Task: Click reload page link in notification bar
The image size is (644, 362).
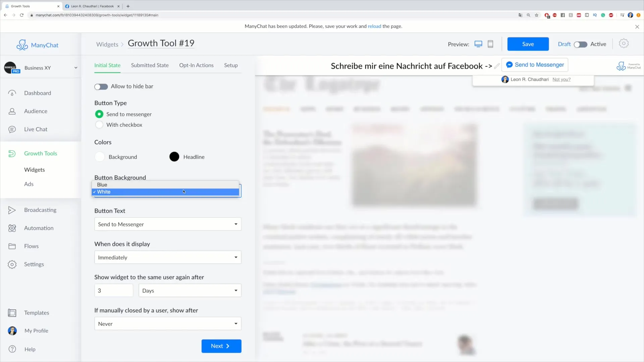Action: click(374, 26)
